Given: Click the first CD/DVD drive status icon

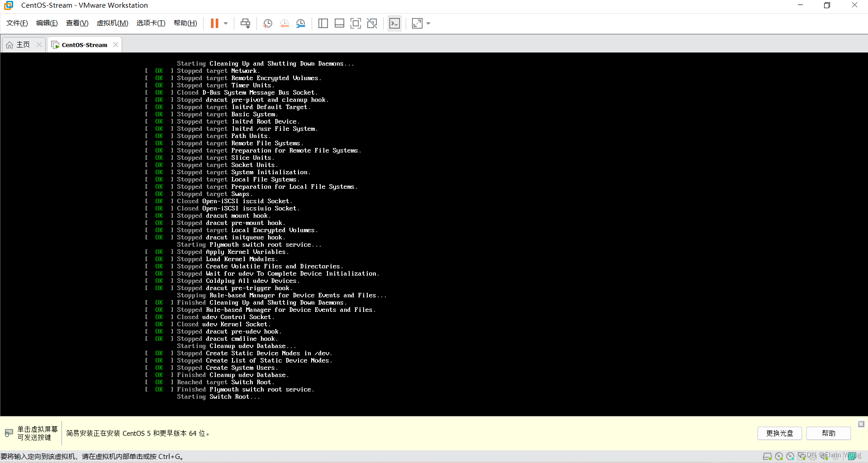Looking at the screenshot, I should point(779,456).
